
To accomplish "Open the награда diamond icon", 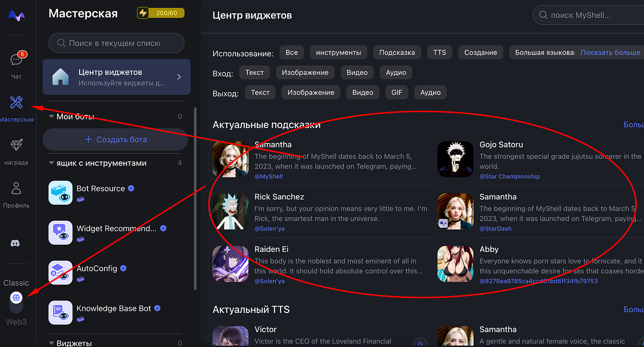I will coord(16,145).
